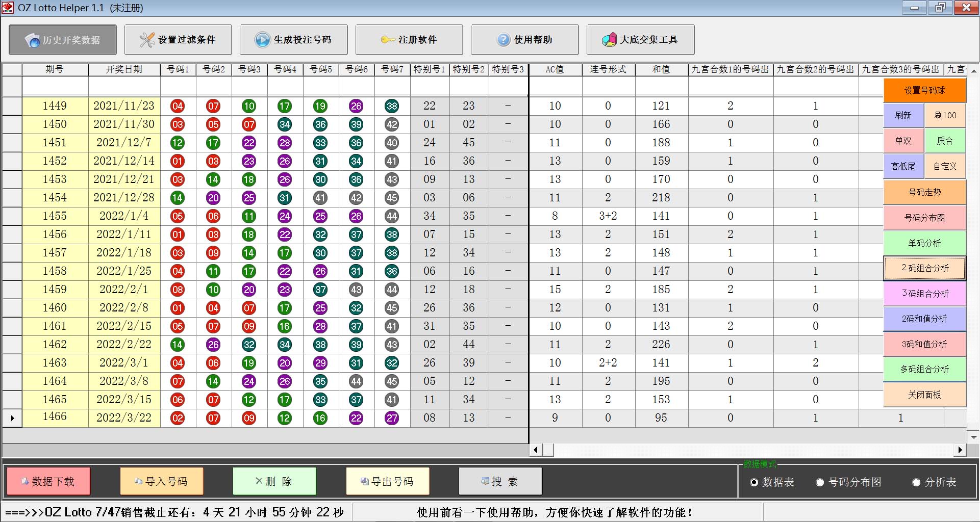Screen dimensions: 980x522
Task: Click the 高低尾 panel button
Action: coord(903,166)
